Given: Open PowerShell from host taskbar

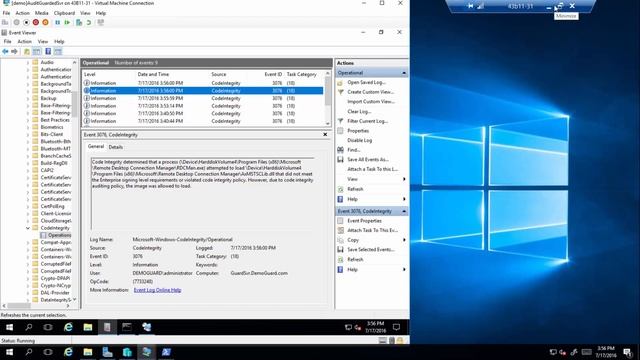Looking at the screenshot, I should pyautogui.click(x=166, y=352).
